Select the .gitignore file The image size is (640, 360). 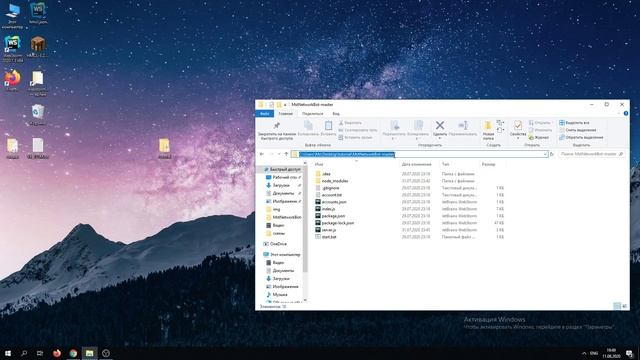pyautogui.click(x=327, y=188)
